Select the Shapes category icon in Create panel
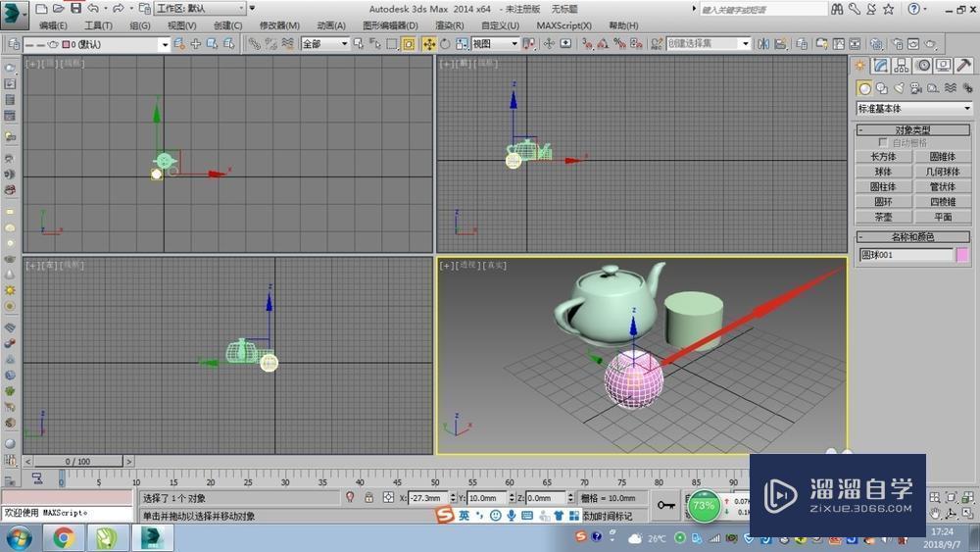The height and width of the screenshot is (552, 980). pyautogui.click(x=882, y=88)
